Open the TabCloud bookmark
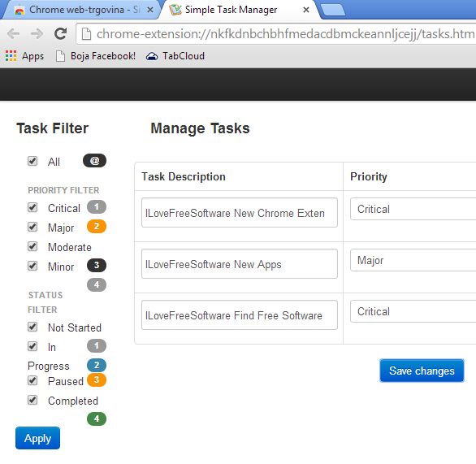The image size is (476, 464). [x=175, y=56]
